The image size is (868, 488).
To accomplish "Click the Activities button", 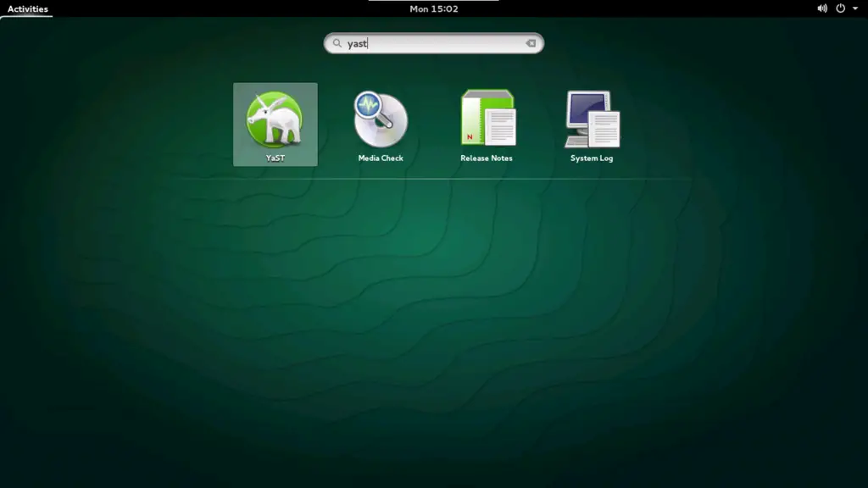I will [28, 8].
